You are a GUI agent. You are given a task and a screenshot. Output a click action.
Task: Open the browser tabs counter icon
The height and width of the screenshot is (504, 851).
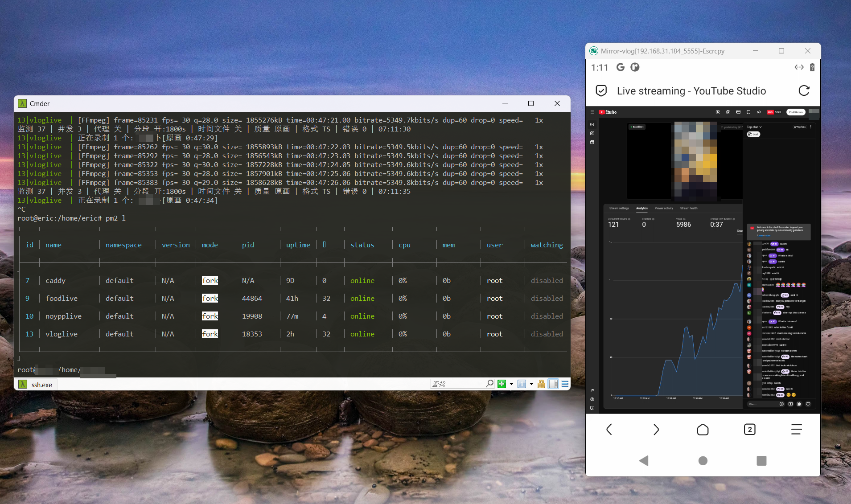click(749, 430)
